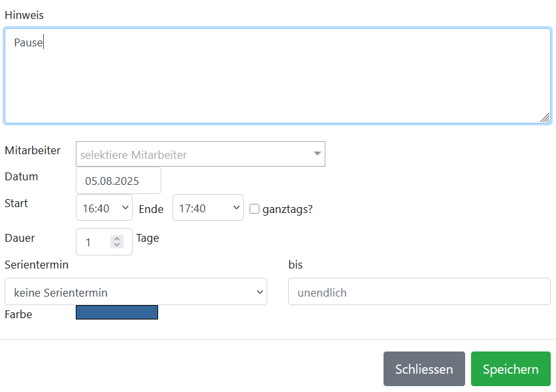Open the Datum field showing 05.08.2025
Viewport: 556px width, 392px height.
[118, 181]
